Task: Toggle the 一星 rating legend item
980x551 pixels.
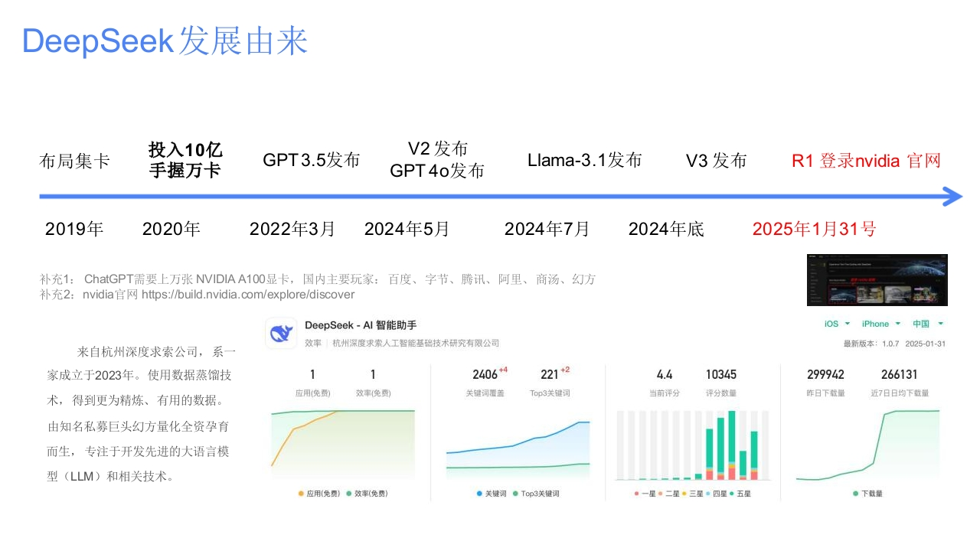Action: click(645, 494)
